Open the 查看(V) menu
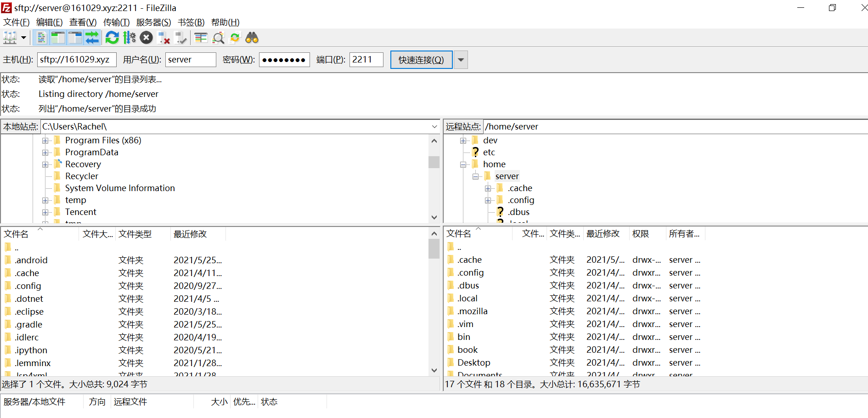This screenshot has width=868, height=418. [x=83, y=22]
